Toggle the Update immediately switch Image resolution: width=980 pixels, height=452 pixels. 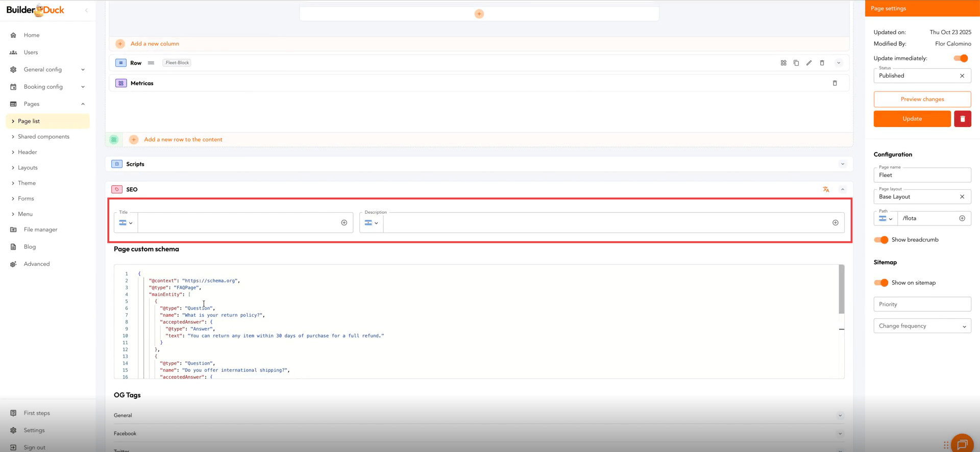coord(961,58)
